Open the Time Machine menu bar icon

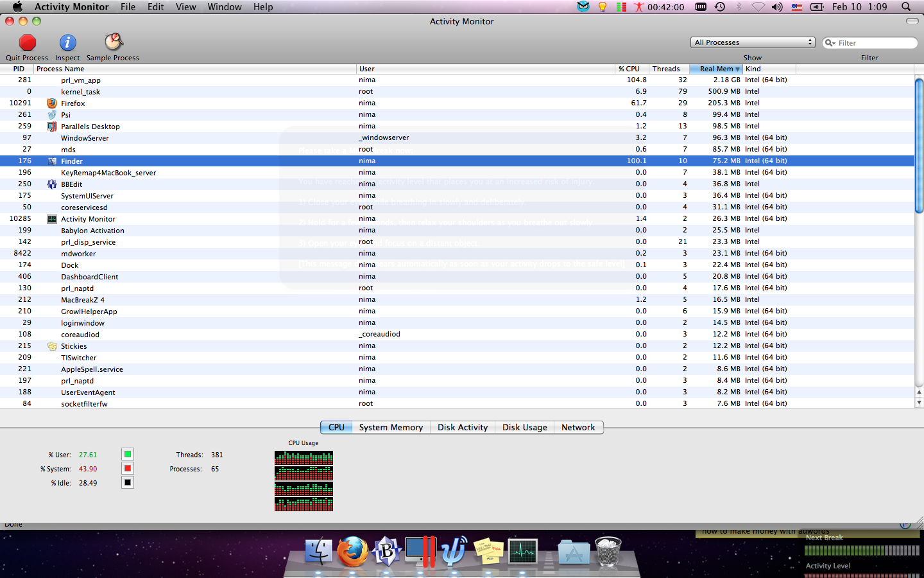pyautogui.click(x=720, y=7)
